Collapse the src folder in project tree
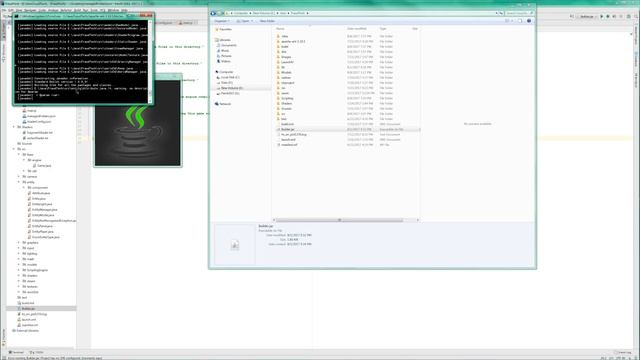 pos(14,149)
